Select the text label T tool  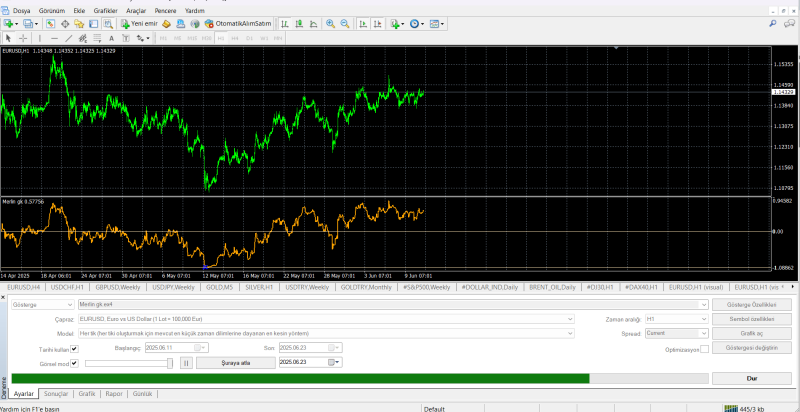pos(126,38)
